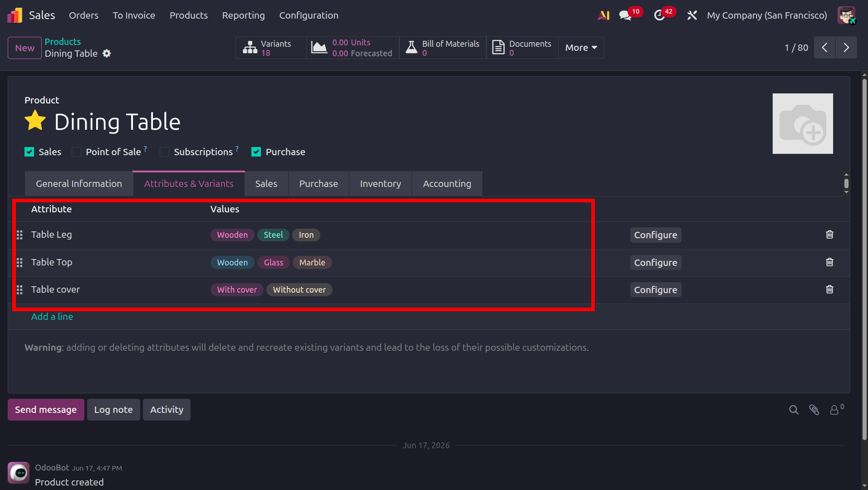The height and width of the screenshot is (490, 868).
Task: Follow the Products breadcrumb link
Action: point(63,42)
